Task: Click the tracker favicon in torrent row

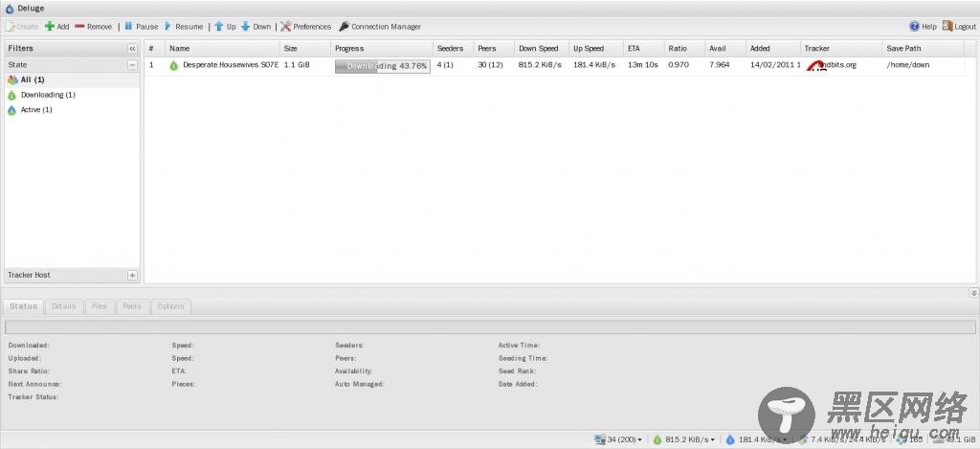Action: [815, 66]
